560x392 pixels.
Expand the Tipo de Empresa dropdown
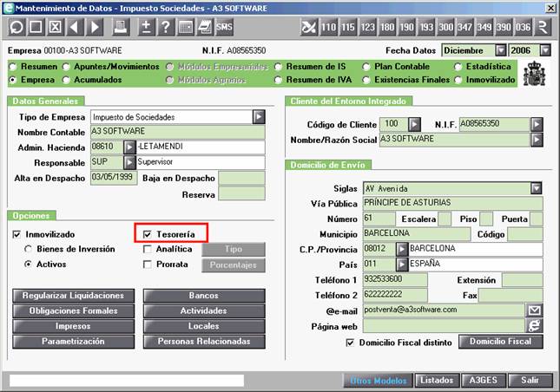(259, 116)
